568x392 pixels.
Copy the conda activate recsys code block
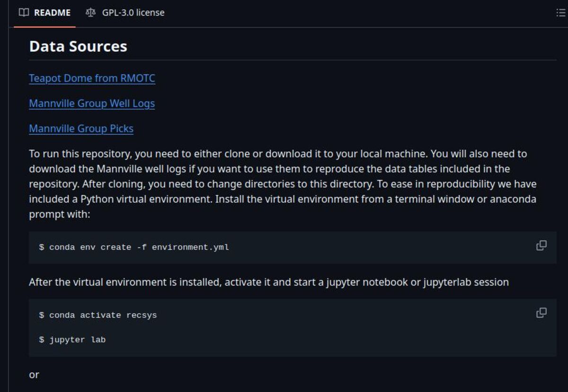point(541,313)
